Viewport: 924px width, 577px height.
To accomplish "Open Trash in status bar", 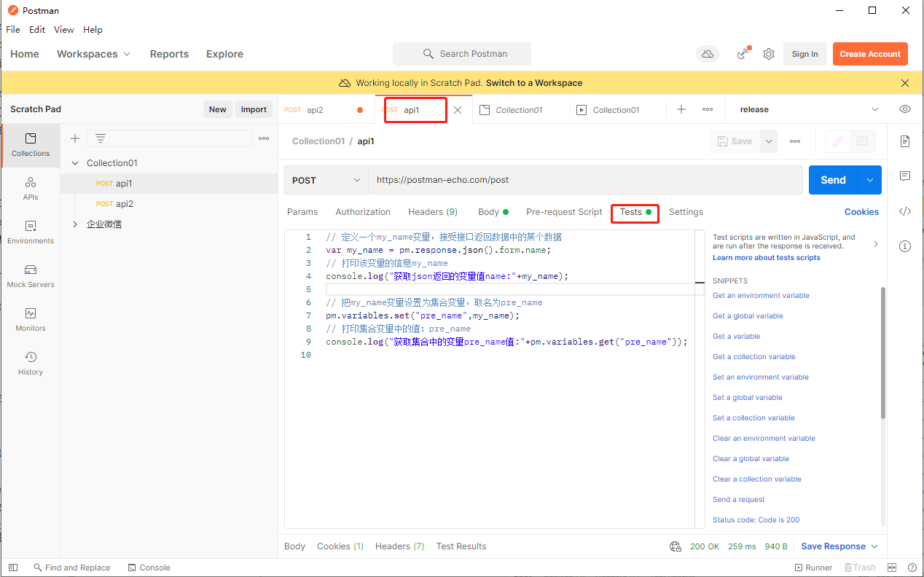I will click(858, 568).
